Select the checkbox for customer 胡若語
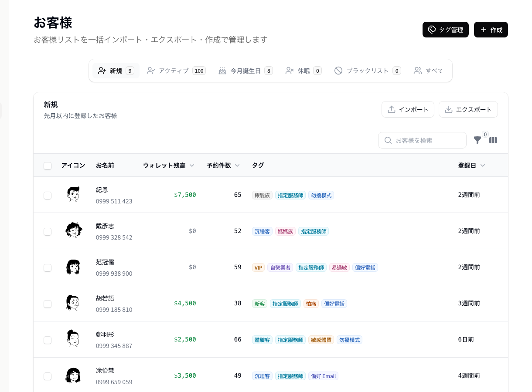 [x=48, y=304]
